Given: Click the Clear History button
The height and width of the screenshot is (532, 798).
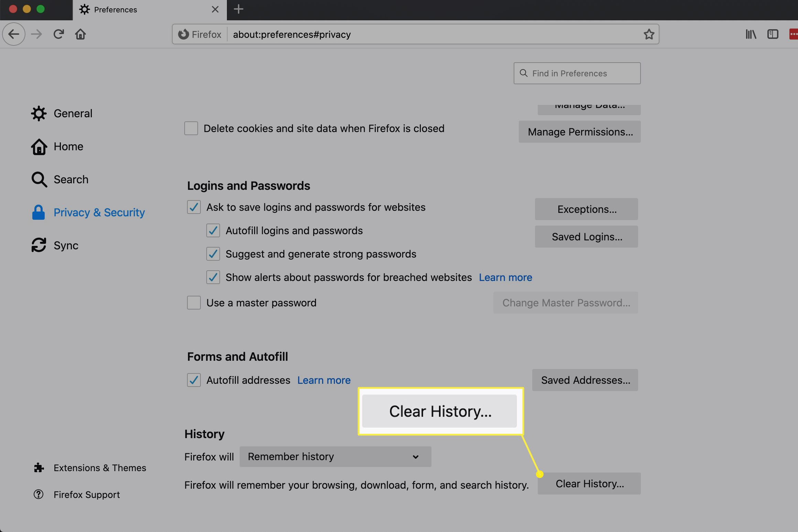Looking at the screenshot, I should tap(589, 483).
